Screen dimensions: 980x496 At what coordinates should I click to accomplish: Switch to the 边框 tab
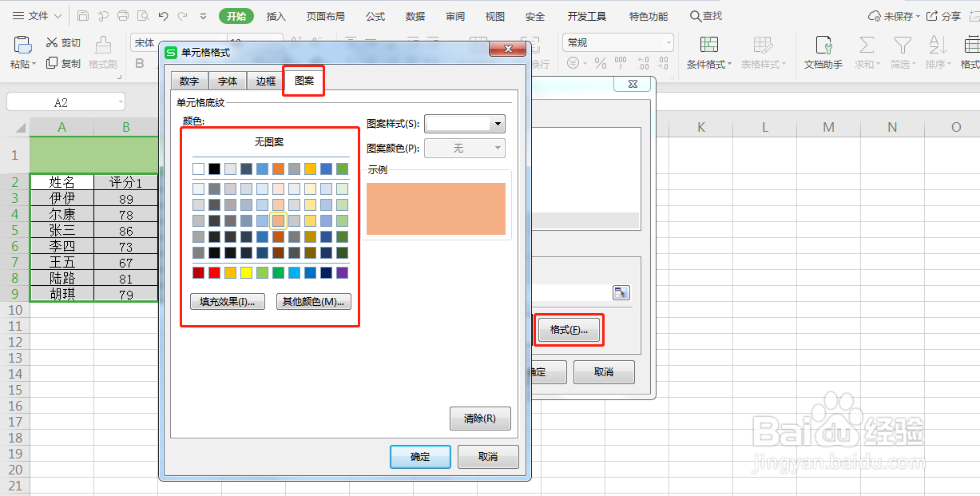tap(264, 81)
